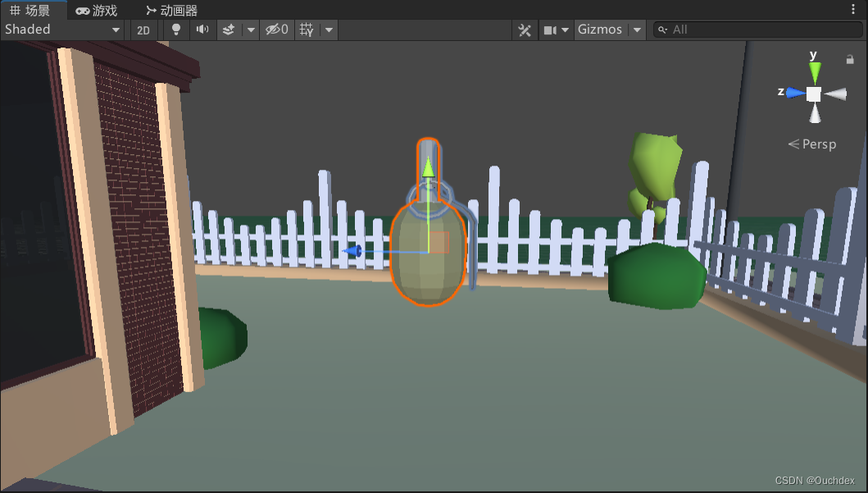Expand the effects dropdown arrow
The image size is (868, 493).
coord(250,30)
